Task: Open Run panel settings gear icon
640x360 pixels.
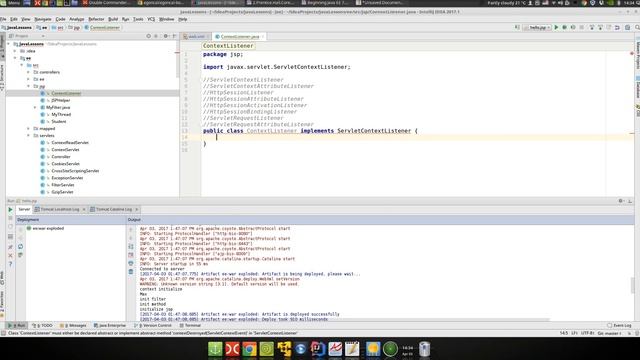Action: tap(621, 201)
